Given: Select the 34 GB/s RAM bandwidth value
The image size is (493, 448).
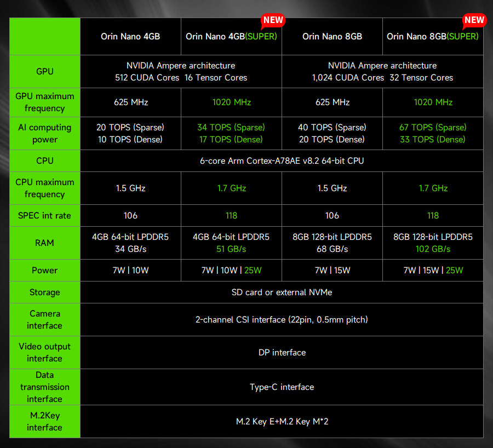Looking at the screenshot, I should click(x=131, y=249).
